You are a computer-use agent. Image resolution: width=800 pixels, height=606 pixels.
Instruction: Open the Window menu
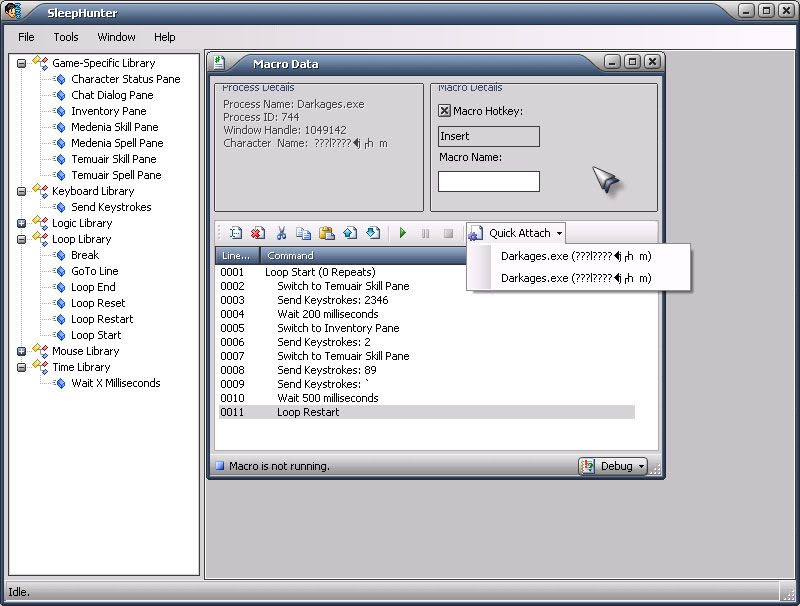click(116, 37)
